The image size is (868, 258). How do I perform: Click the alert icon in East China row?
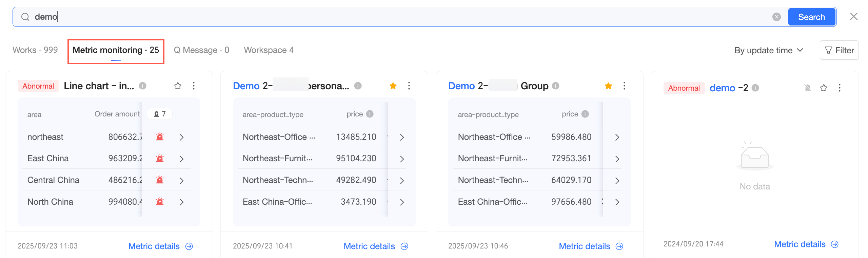(160, 159)
